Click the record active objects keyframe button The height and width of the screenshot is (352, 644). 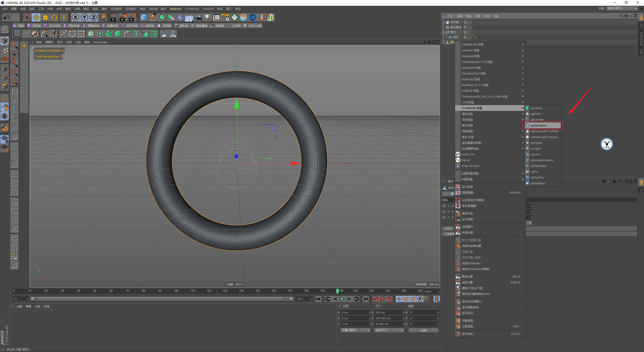click(375, 299)
